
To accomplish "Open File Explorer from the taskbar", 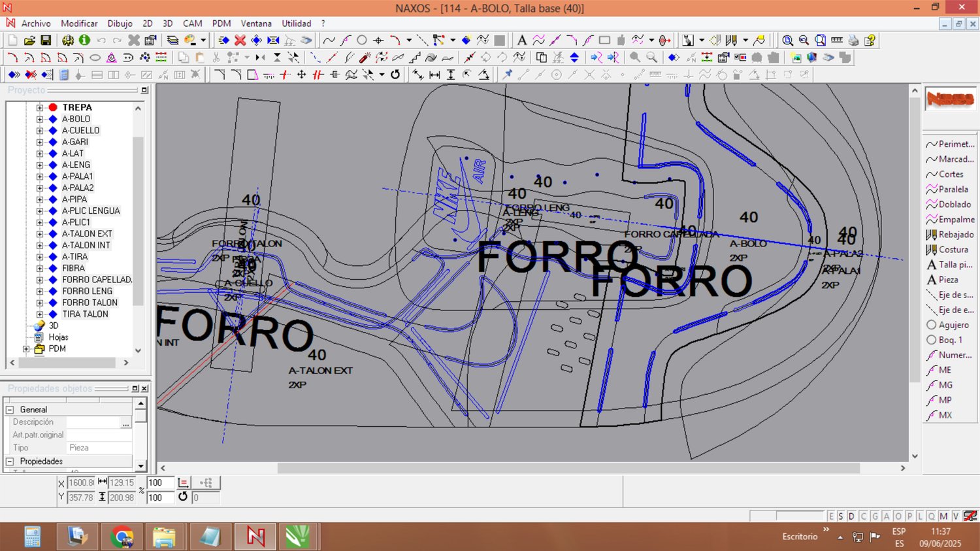I will pyautogui.click(x=164, y=537).
